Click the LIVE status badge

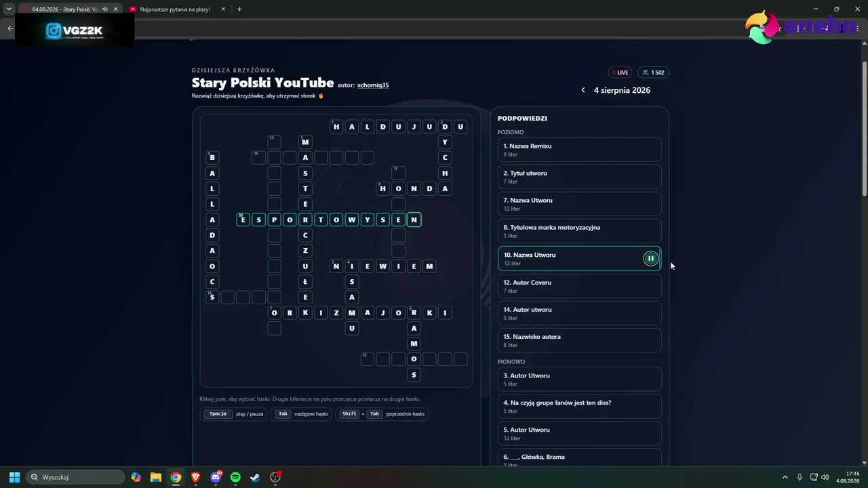tap(620, 73)
